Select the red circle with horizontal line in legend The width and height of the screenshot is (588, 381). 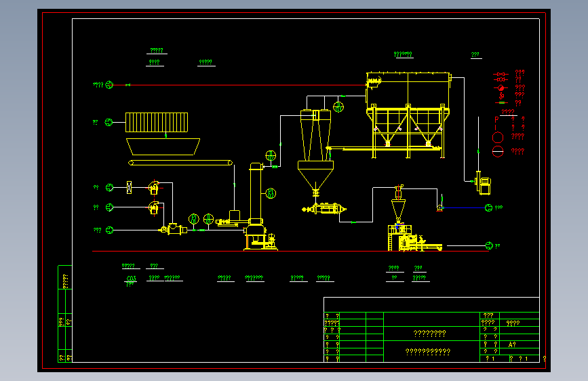point(498,151)
